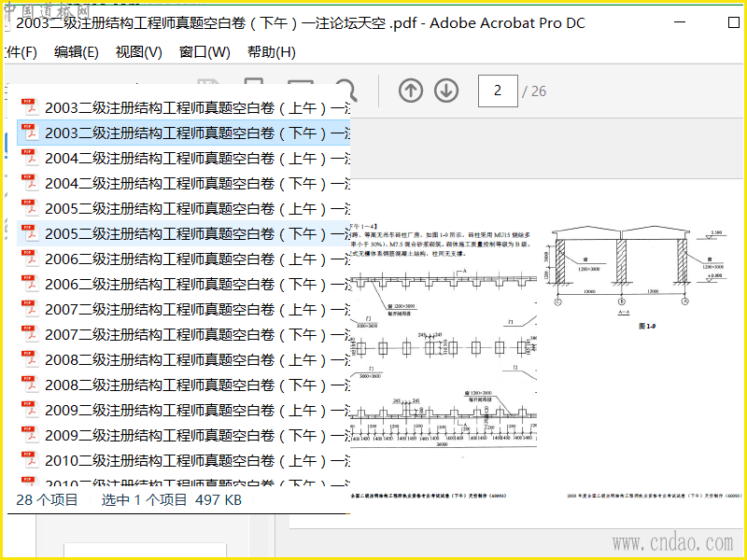Open the 视图(V) menu
This screenshot has height=560, width=747.
(x=138, y=52)
